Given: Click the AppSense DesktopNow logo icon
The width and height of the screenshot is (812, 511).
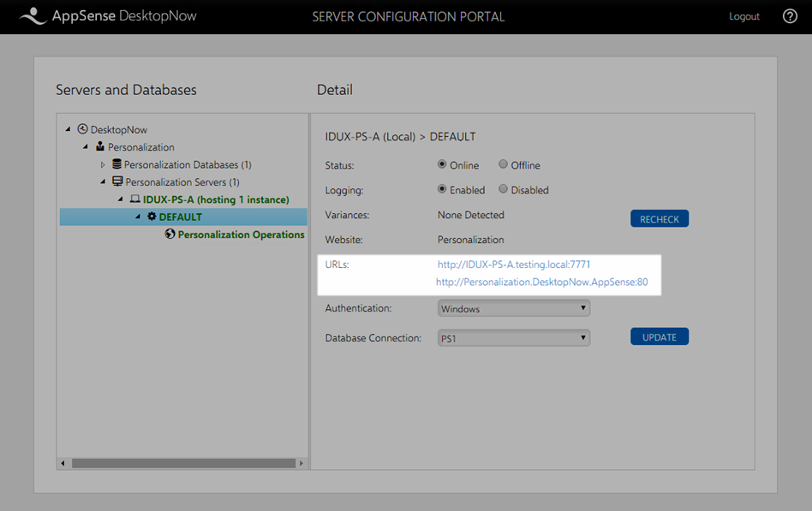Looking at the screenshot, I should click(32, 16).
